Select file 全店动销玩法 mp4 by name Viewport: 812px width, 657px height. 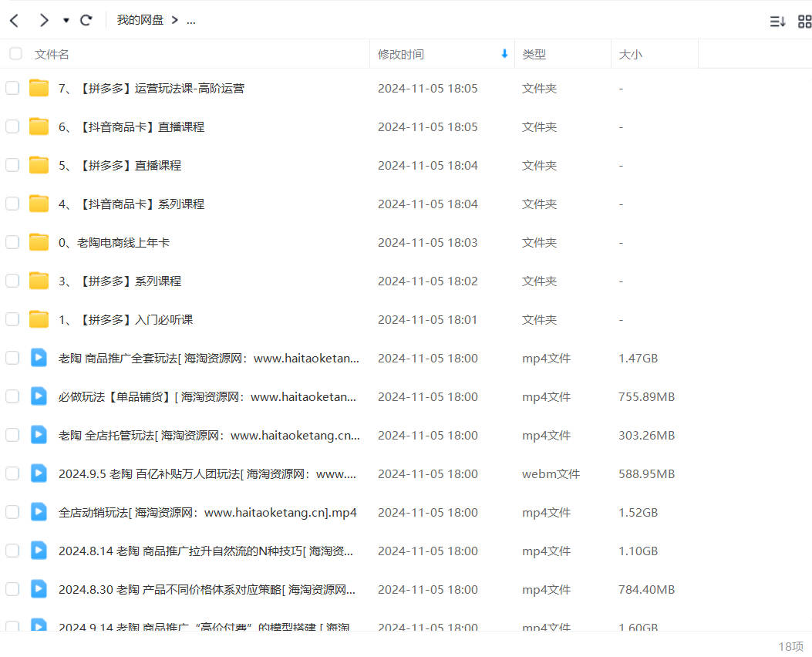point(207,513)
